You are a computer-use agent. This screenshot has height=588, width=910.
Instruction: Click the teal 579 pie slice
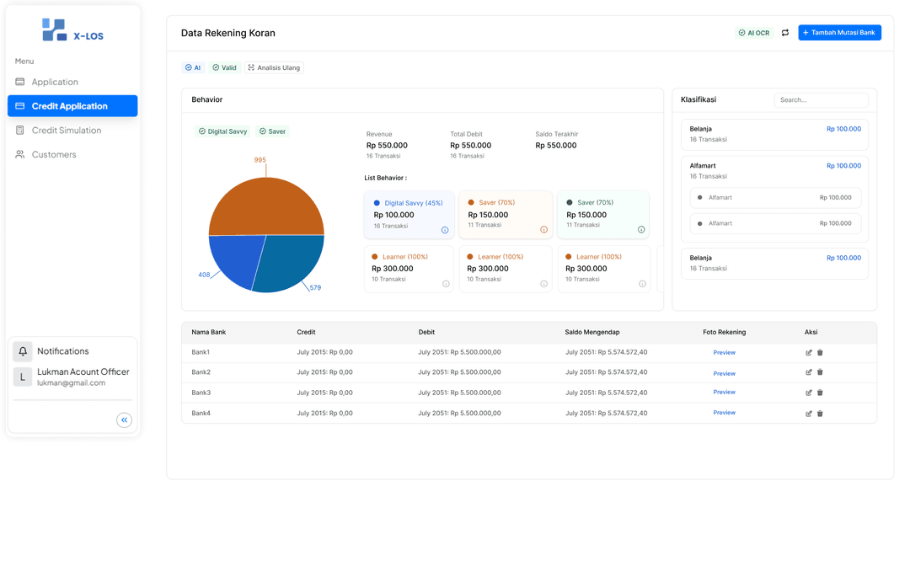(x=290, y=261)
